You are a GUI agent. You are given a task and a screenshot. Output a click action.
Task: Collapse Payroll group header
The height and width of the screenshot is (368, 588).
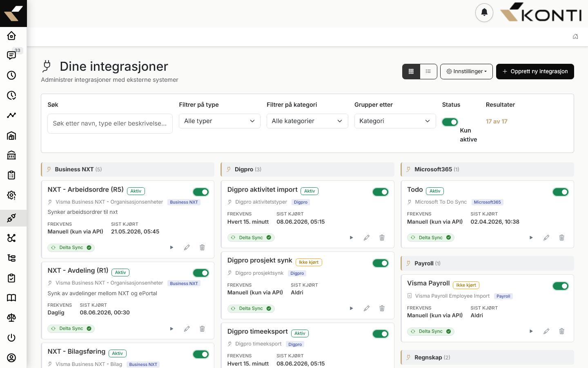(488, 263)
